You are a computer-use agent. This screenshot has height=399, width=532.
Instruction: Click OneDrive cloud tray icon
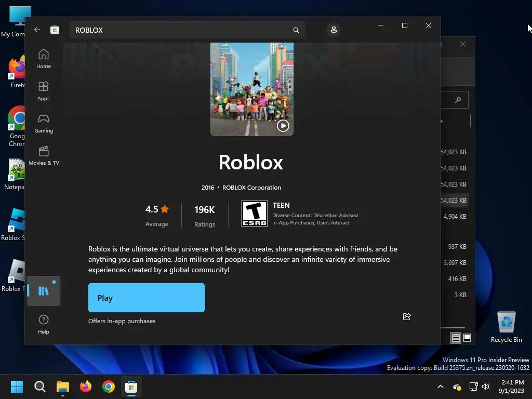457,387
